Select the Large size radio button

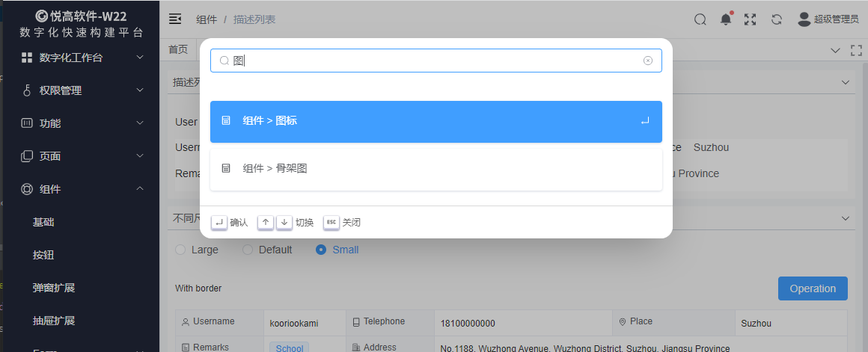(180, 250)
